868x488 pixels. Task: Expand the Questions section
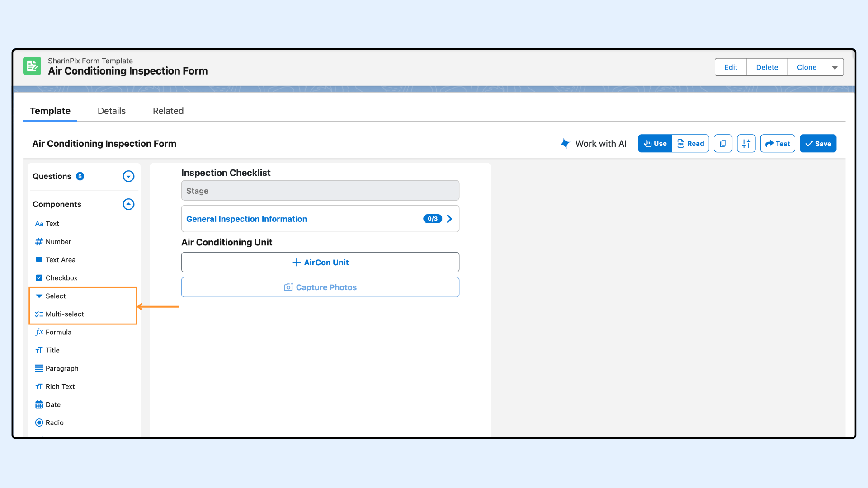128,176
